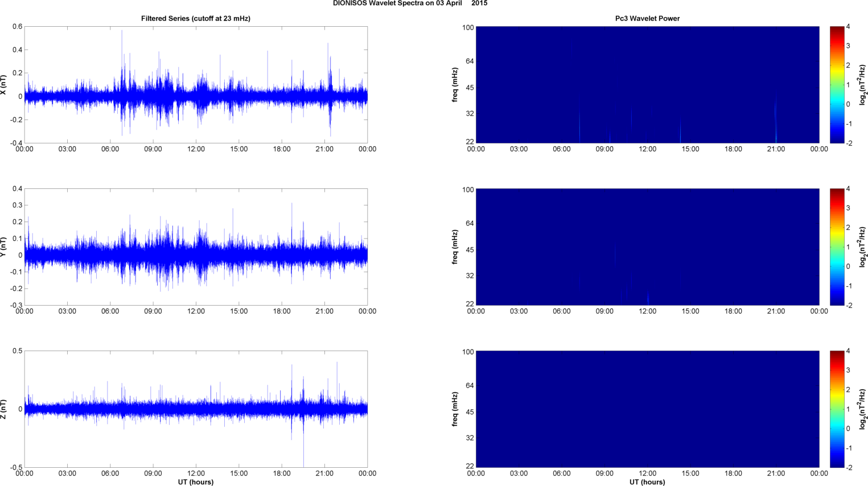Click the 0.3 tick on the Y (nT) axis
868x486 pixels.
tap(17, 205)
